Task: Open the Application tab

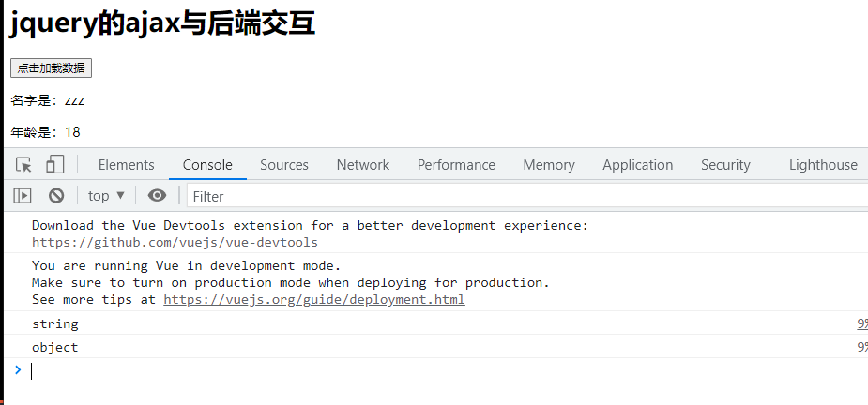Action: (x=637, y=165)
